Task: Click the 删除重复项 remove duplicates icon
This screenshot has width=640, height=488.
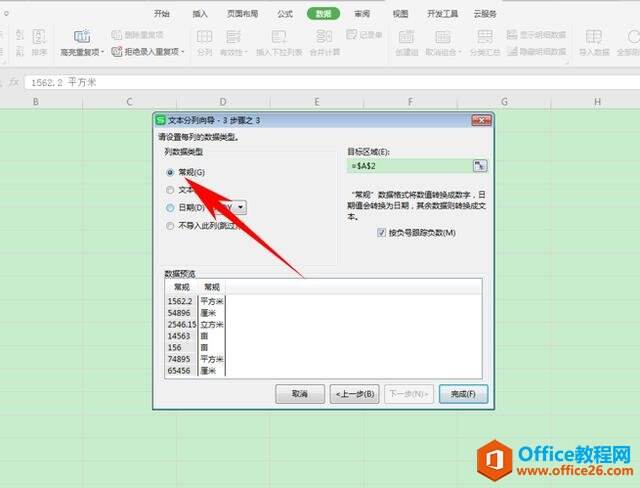Action: [117, 35]
